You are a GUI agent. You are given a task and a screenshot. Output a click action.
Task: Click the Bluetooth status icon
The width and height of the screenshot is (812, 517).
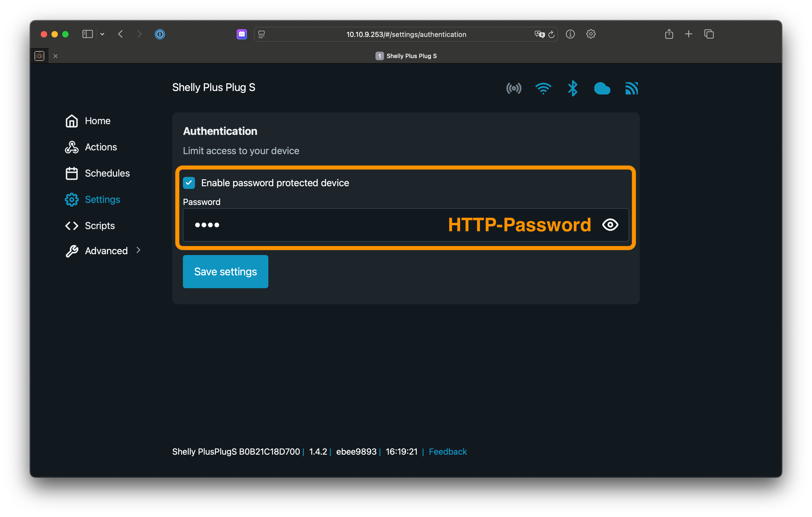[572, 88]
